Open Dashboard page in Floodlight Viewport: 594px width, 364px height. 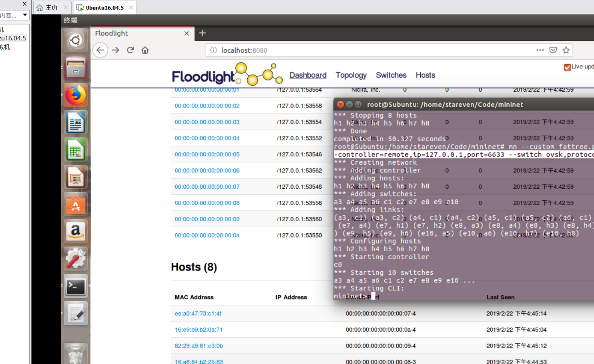(308, 75)
